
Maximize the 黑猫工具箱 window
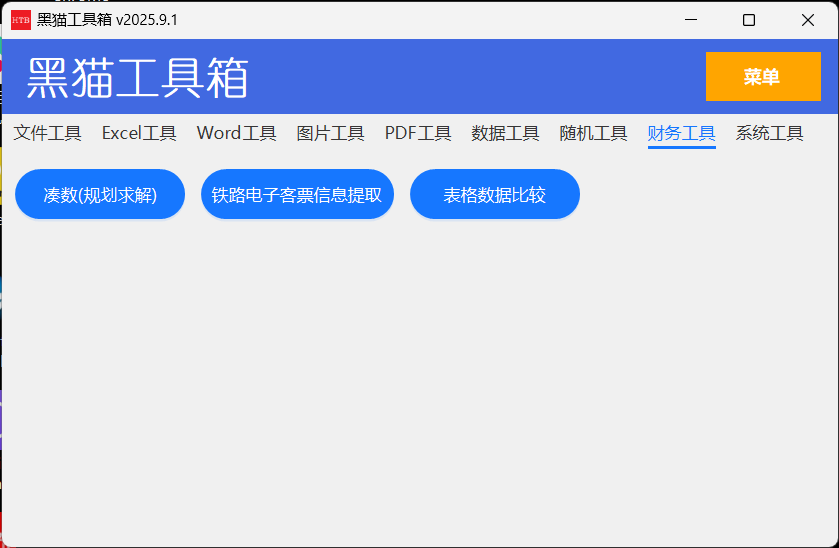coord(749,20)
